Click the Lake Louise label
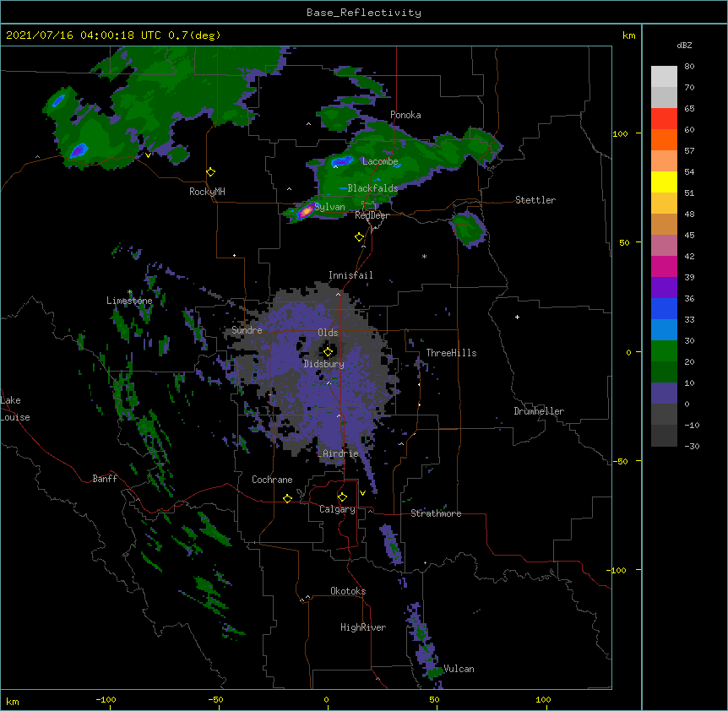Image resolution: width=728 pixels, height=711 pixels. [15, 409]
